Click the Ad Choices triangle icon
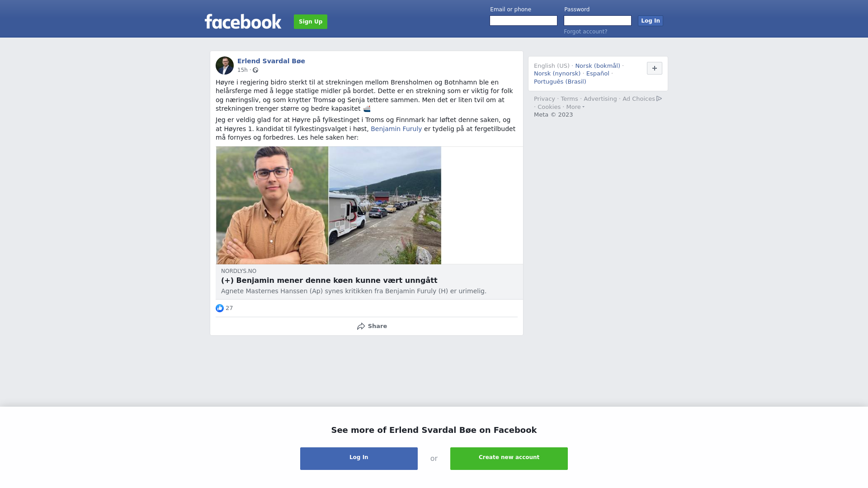868x488 pixels. (659, 99)
